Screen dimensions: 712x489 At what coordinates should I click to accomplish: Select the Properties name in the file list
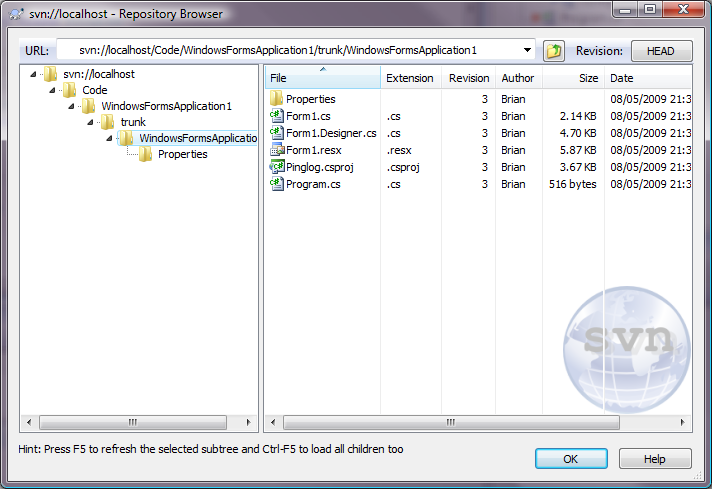pos(311,99)
